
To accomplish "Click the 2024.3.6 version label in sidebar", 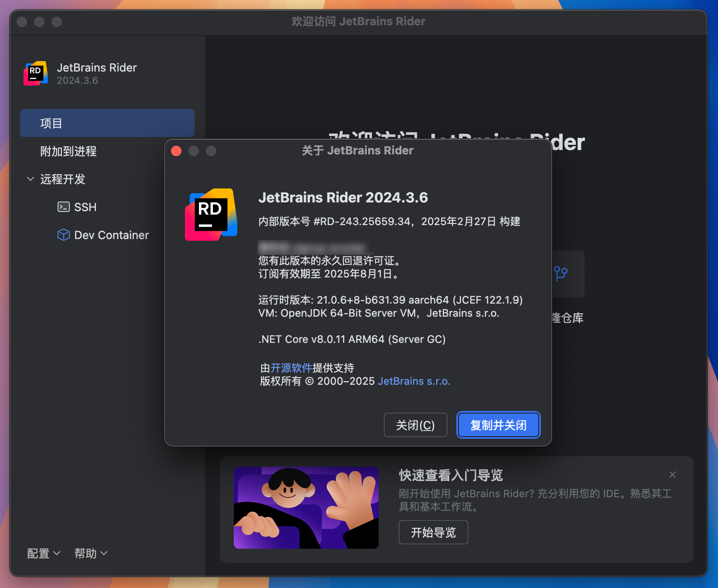I will click(x=77, y=80).
